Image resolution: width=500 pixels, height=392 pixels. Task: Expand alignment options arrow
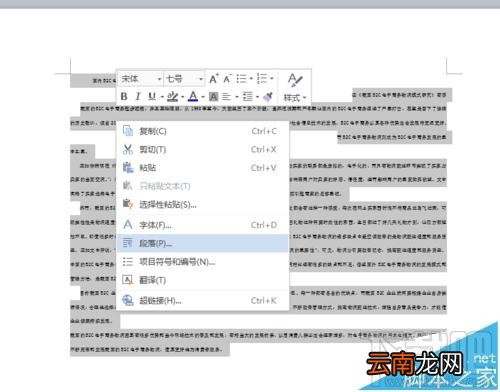coord(237,97)
